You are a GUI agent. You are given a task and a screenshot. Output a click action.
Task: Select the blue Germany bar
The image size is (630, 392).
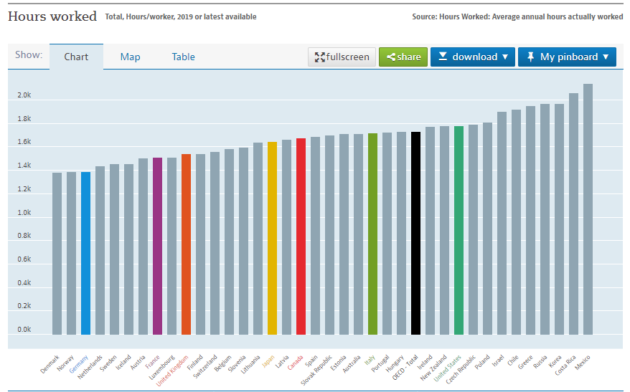coord(86,253)
